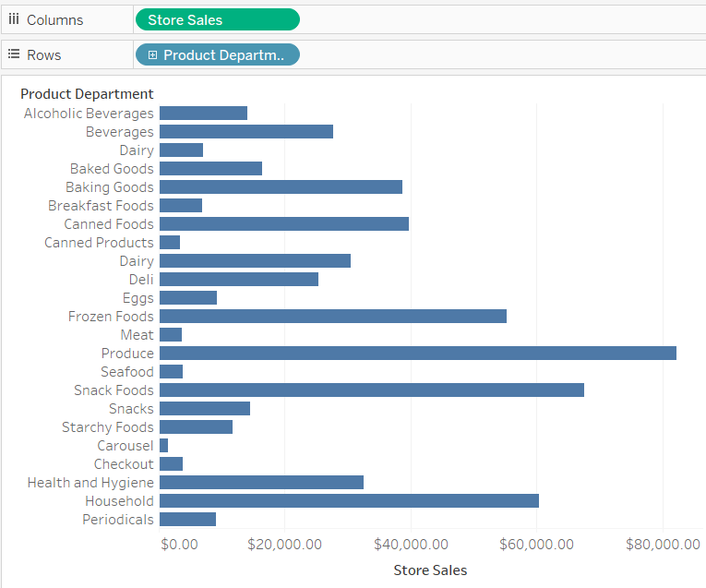The image size is (706, 588).
Task: Select the Checkout row label
Action: click(x=124, y=464)
